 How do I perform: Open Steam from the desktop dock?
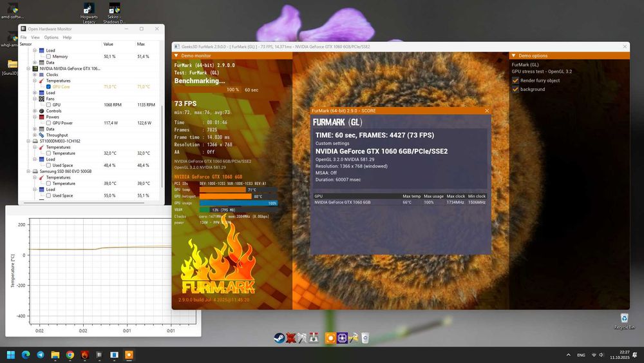[279, 338]
